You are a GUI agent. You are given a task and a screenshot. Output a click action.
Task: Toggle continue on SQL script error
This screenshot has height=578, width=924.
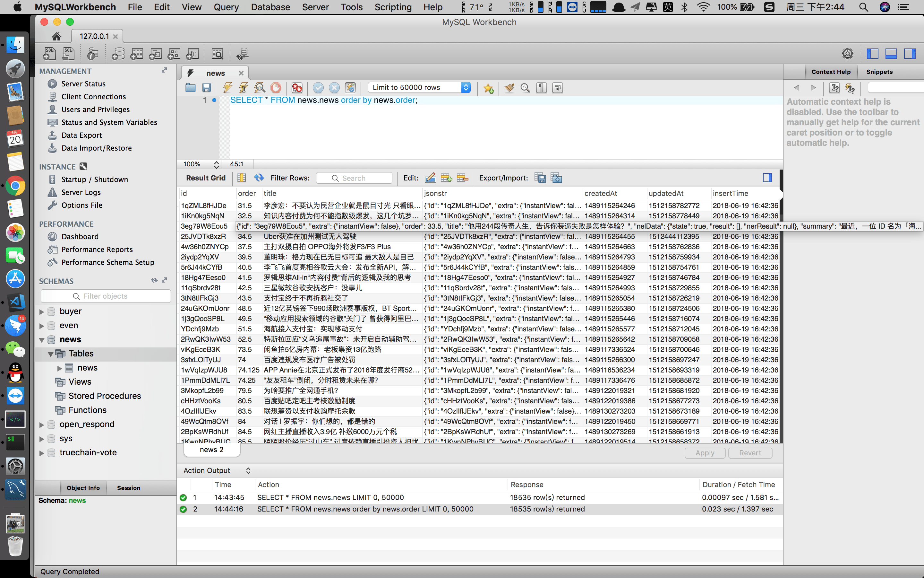[297, 88]
